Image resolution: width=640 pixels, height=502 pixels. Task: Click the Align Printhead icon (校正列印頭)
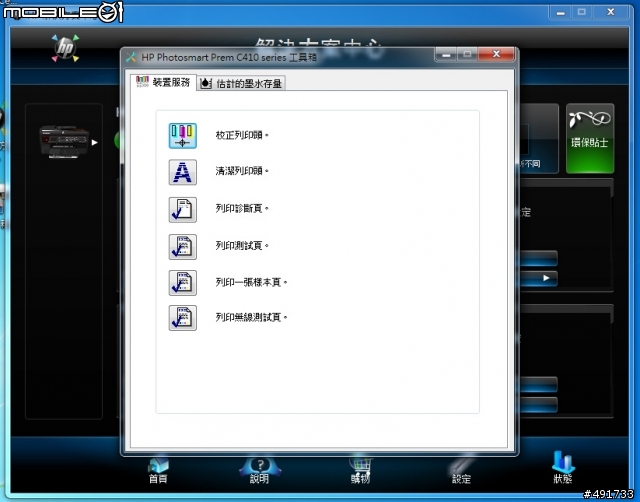[182, 135]
